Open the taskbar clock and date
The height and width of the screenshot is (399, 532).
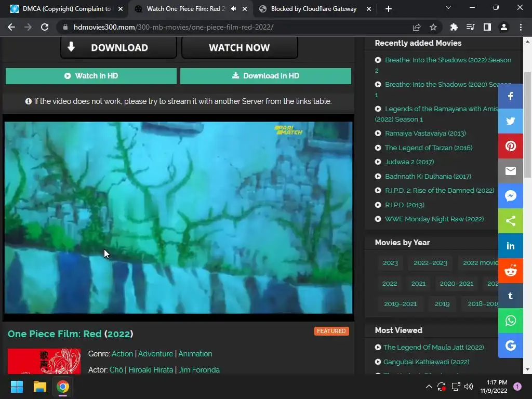[494, 387]
